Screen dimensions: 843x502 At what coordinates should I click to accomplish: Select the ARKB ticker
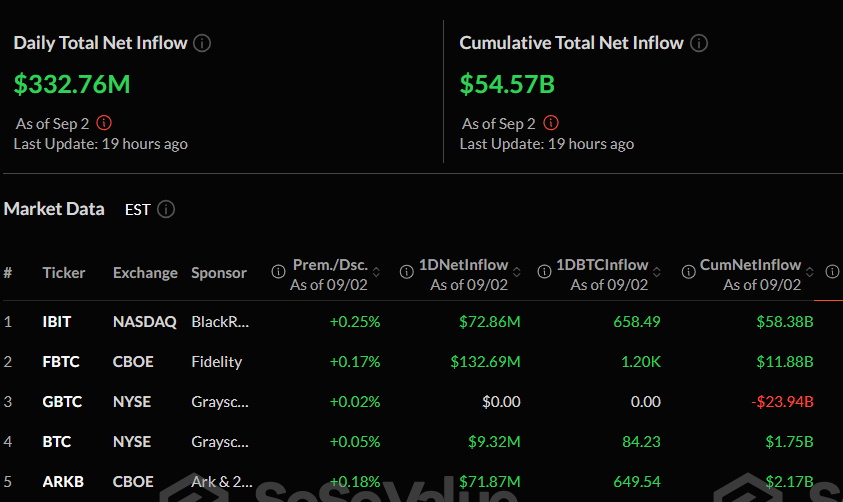[x=63, y=482]
